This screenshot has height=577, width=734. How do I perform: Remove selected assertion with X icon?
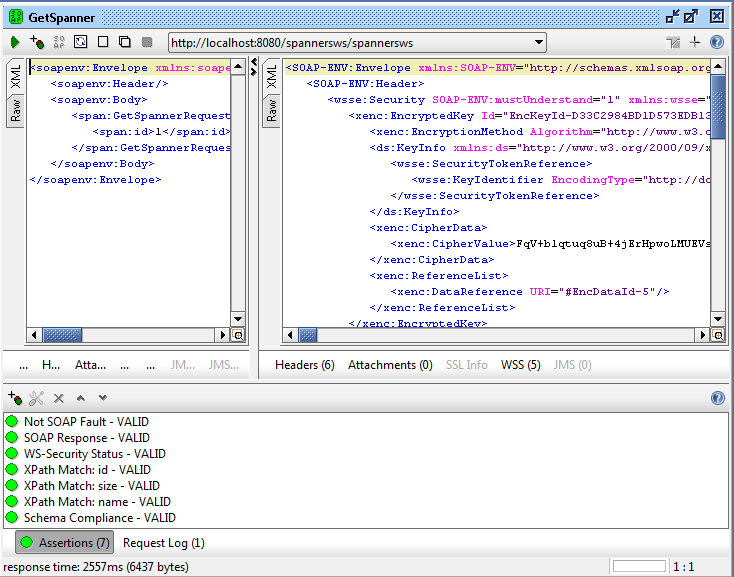(59, 398)
